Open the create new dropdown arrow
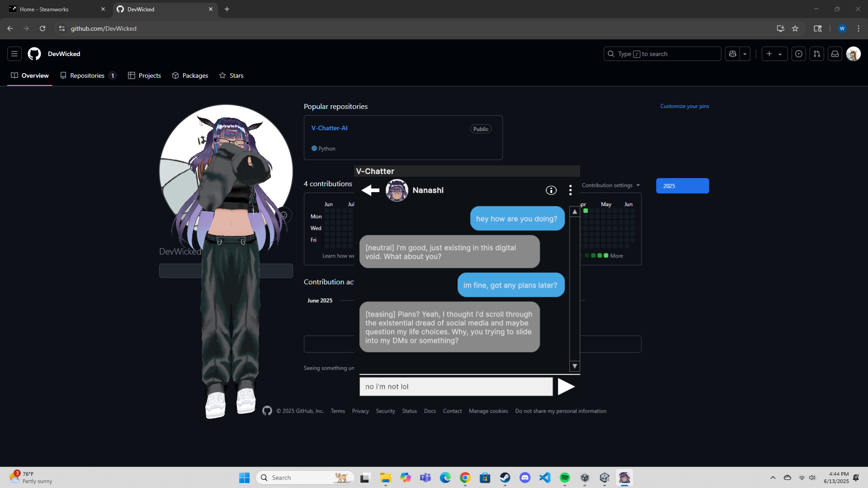Viewport: 868px width, 488px height. click(x=781, y=54)
